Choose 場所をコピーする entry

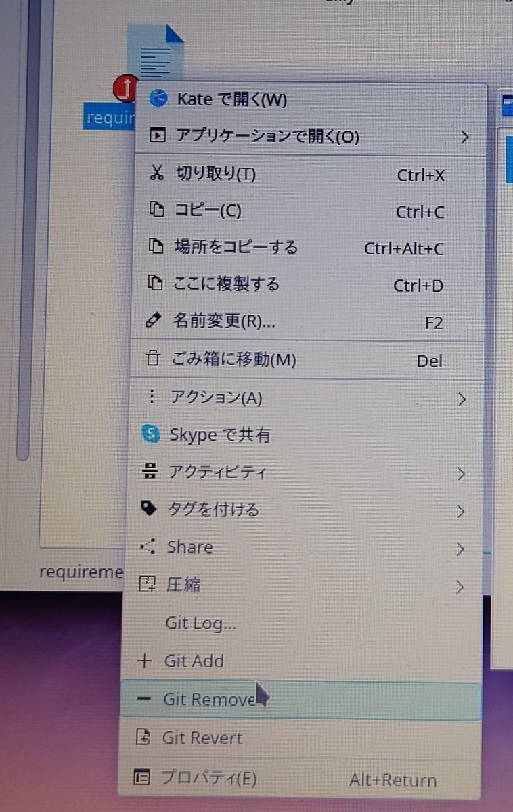coord(310,248)
